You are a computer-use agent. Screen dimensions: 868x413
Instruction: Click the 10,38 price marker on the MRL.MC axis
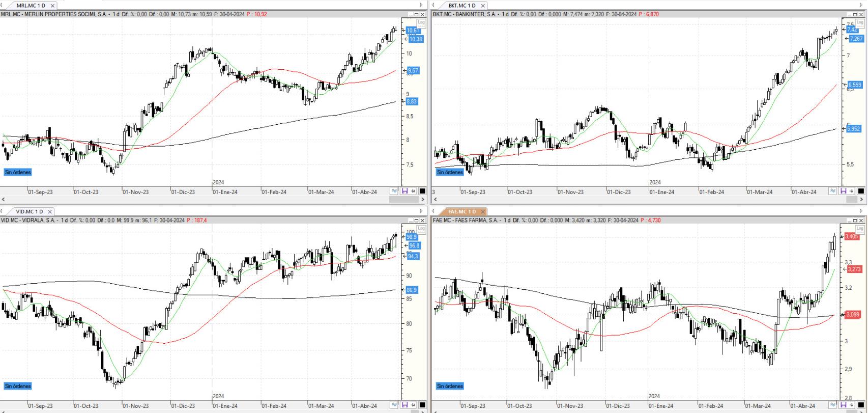click(416, 39)
